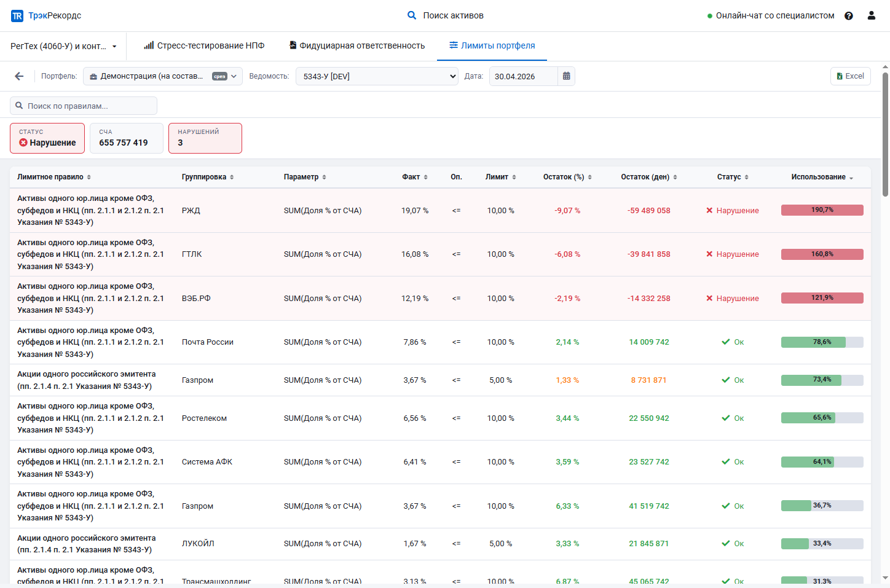Click the -59 489 058 remainder value
Viewport: 890px width, 588px height.
click(x=649, y=211)
